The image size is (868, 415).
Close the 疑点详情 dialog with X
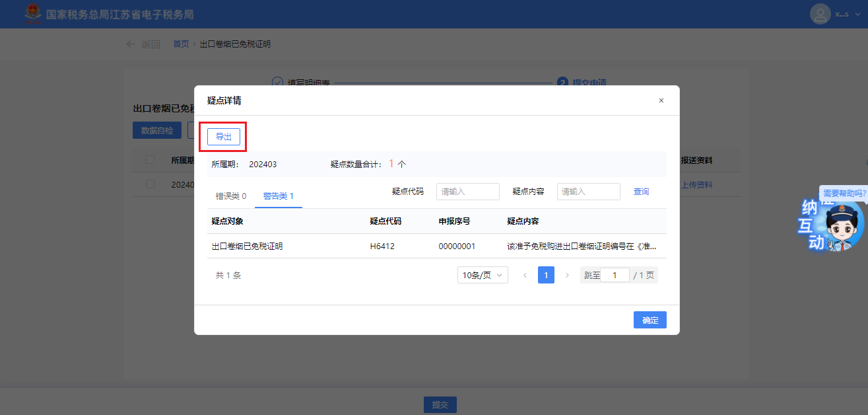[661, 100]
